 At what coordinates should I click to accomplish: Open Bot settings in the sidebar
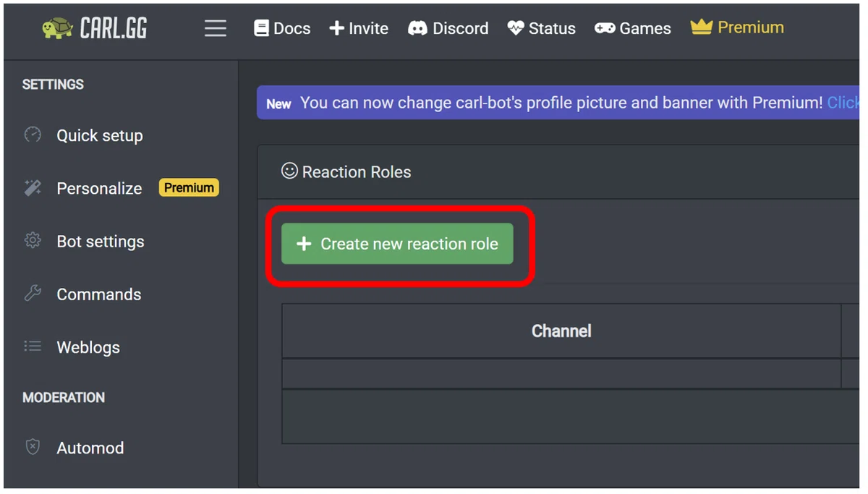(101, 242)
